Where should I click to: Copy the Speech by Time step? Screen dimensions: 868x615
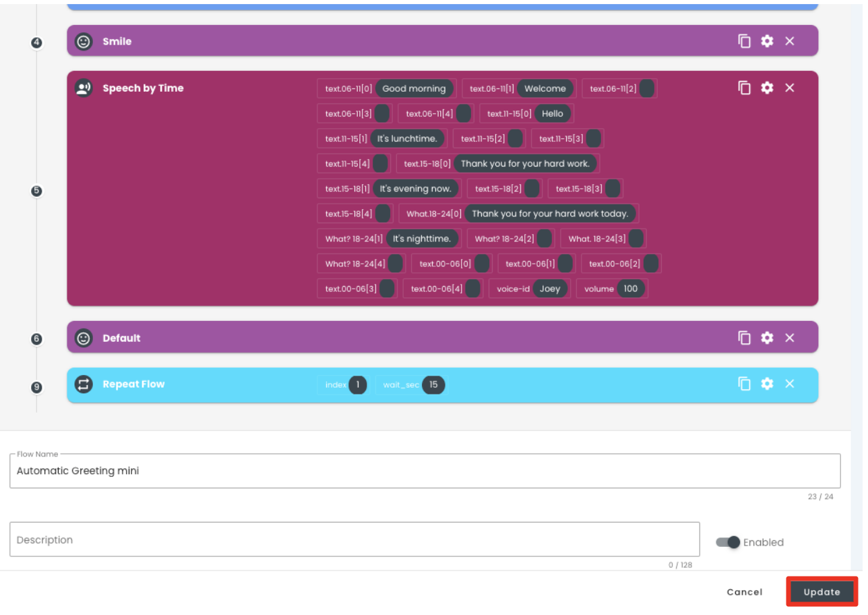745,88
